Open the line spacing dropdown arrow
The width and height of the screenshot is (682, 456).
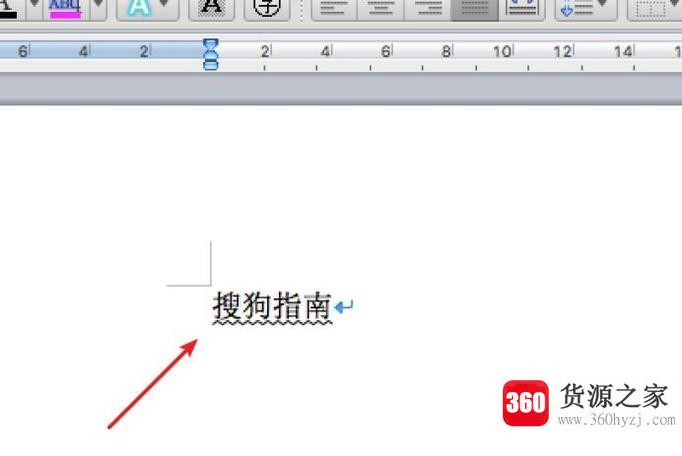coord(602,6)
